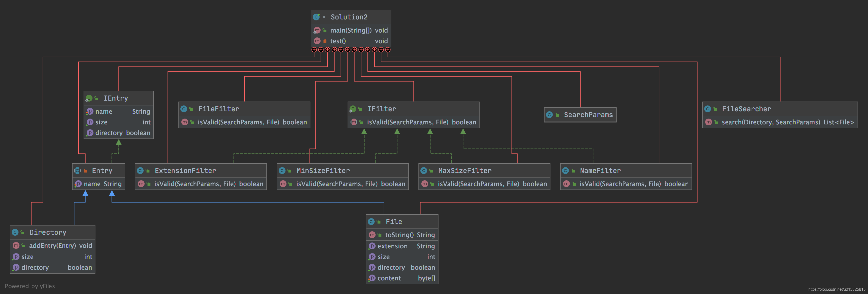
Task: Click the FileSearcher class icon
Action: tap(707, 109)
